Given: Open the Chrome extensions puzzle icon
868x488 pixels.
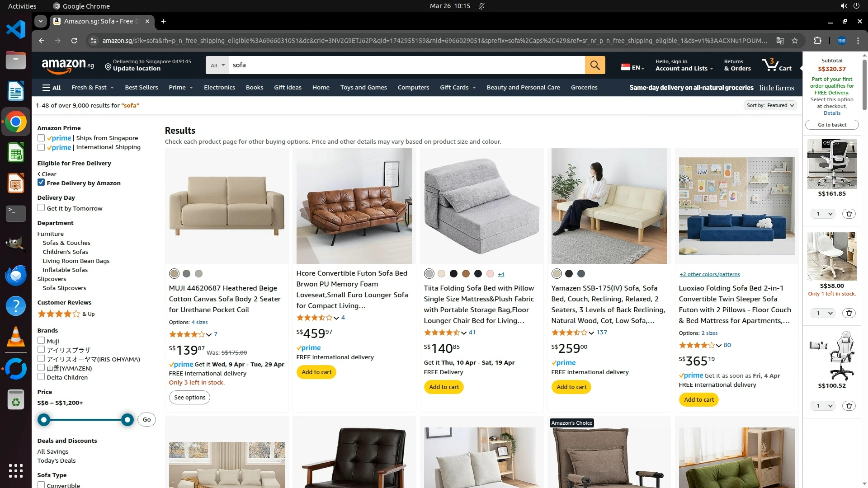Looking at the screenshot, I should coord(817,41).
